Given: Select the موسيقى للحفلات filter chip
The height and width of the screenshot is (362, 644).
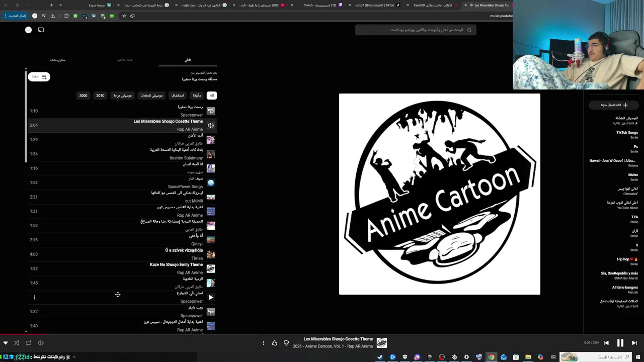Looking at the screenshot, I should coord(151,96).
